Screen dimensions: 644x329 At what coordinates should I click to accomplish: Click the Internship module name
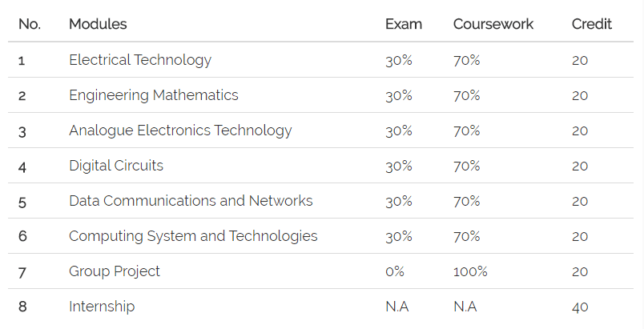coord(102,307)
